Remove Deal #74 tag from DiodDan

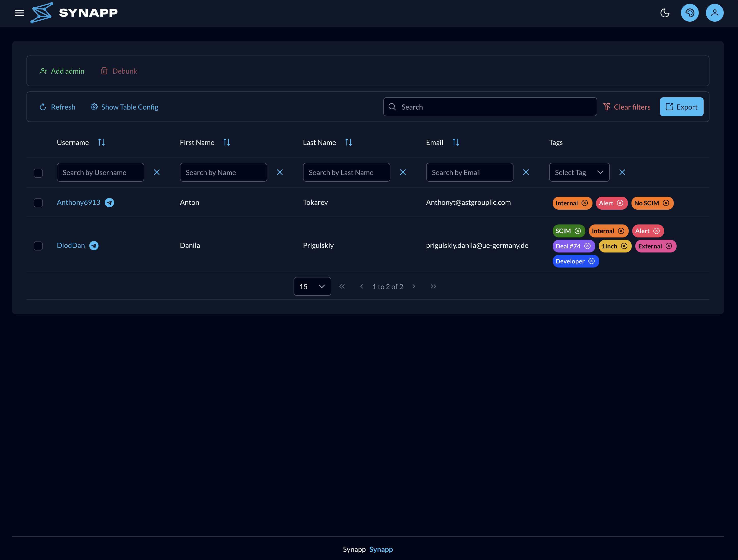[x=588, y=246]
